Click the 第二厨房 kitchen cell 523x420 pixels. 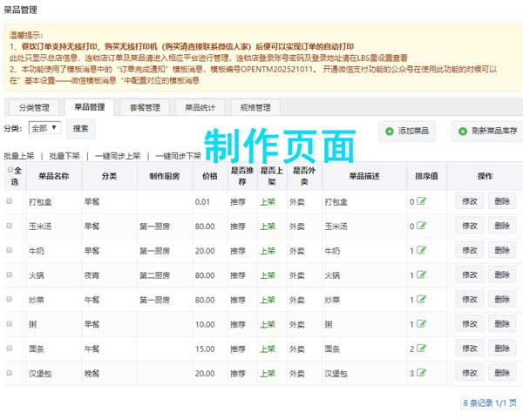(155, 275)
